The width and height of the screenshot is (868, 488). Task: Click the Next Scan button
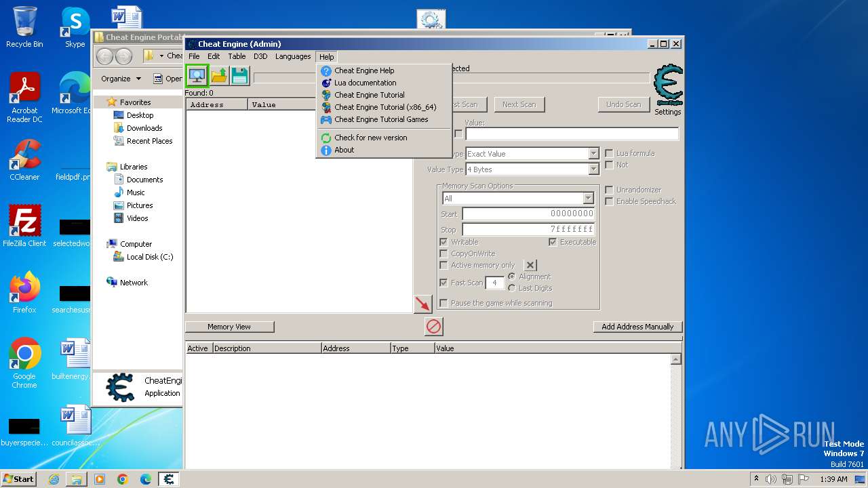(519, 104)
